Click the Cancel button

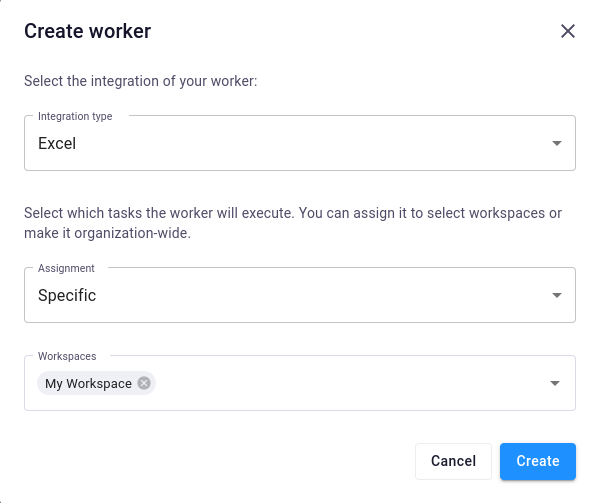(453, 461)
